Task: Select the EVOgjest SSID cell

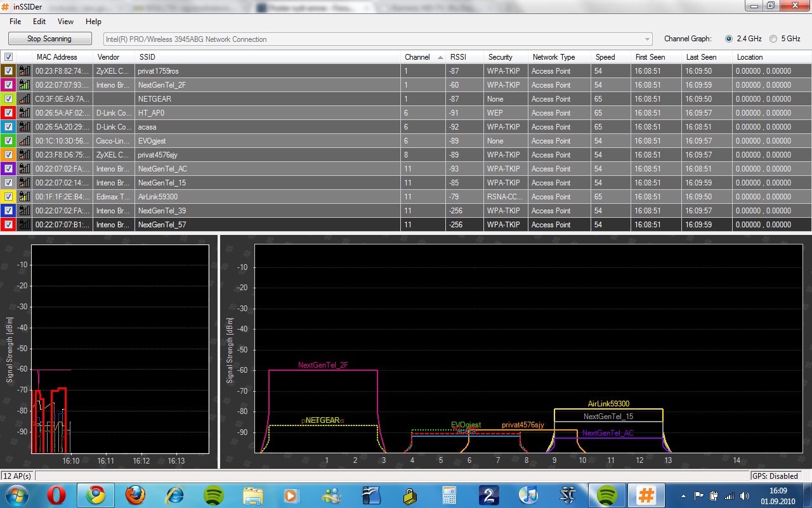Action: coord(267,141)
